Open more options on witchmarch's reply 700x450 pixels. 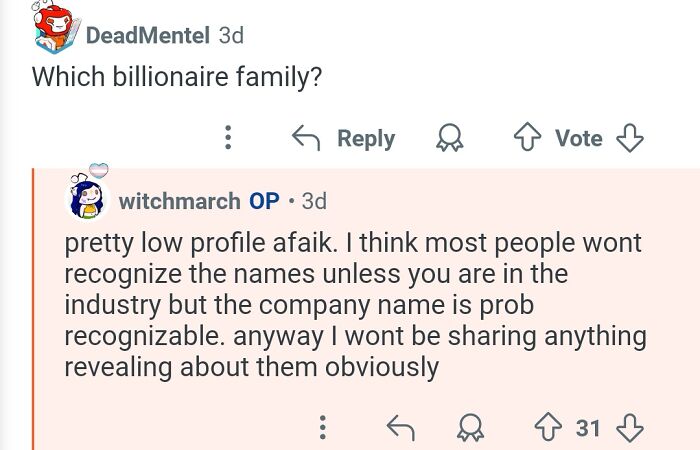pyautogui.click(x=321, y=429)
